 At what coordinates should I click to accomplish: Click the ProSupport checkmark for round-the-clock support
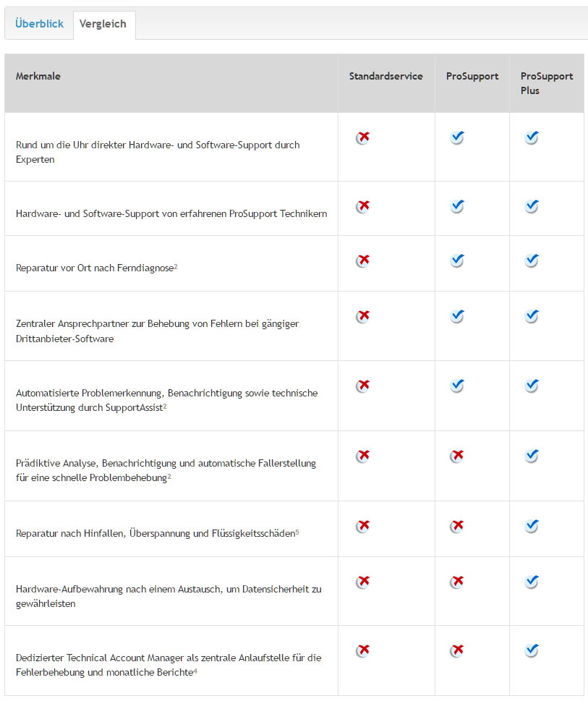pos(457,137)
